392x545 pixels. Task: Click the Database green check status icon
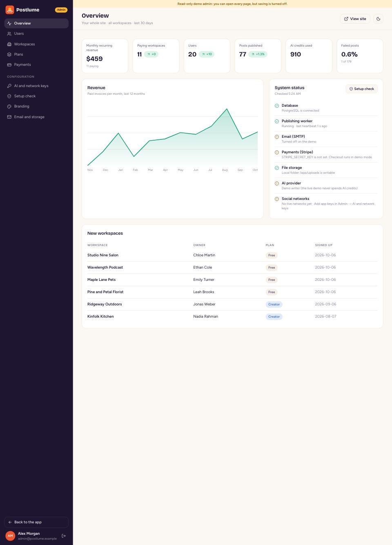point(277,105)
